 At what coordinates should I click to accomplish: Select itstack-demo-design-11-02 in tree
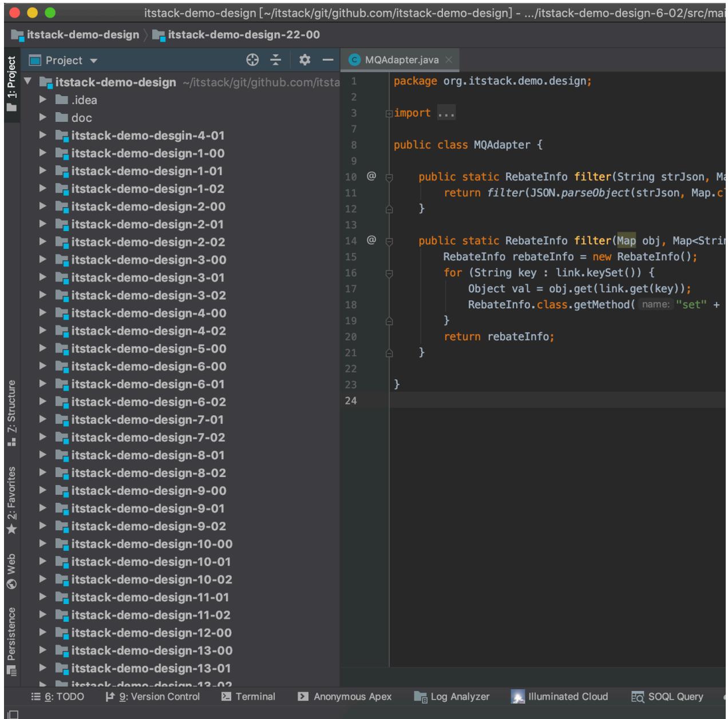151,615
